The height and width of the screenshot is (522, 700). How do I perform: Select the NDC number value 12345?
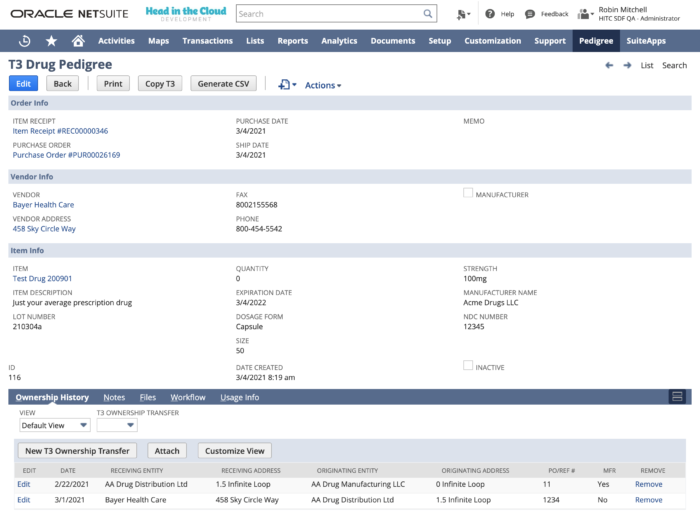point(474,326)
